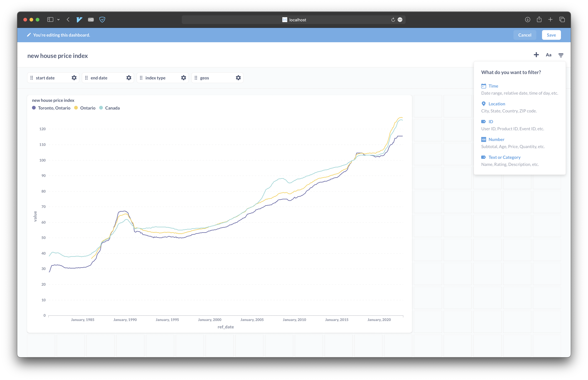Open the geos filter gear settings
This screenshot has height=380, width=588.
pos(238,78)
